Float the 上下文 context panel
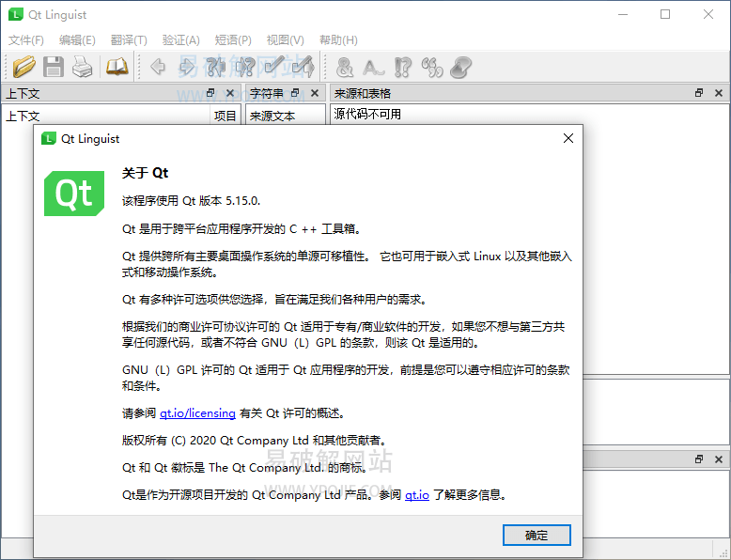This screenshot has width=731, height=560. point(210,93)
